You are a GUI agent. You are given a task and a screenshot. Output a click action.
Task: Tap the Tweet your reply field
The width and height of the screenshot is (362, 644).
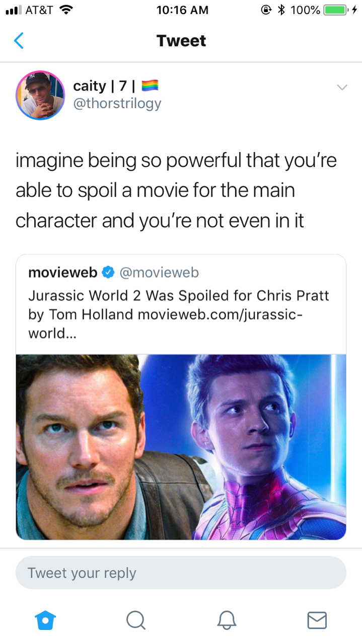pyautogui.click(x=181, y=573)
